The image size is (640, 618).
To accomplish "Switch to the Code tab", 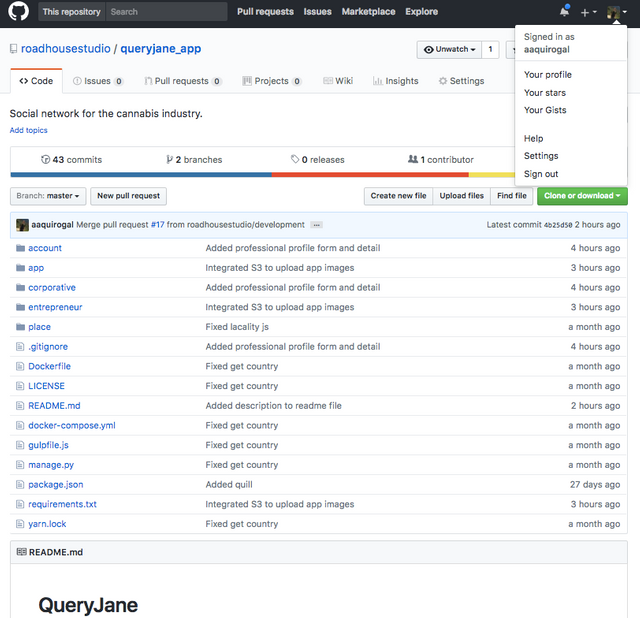I will click(x=36, y=81).
